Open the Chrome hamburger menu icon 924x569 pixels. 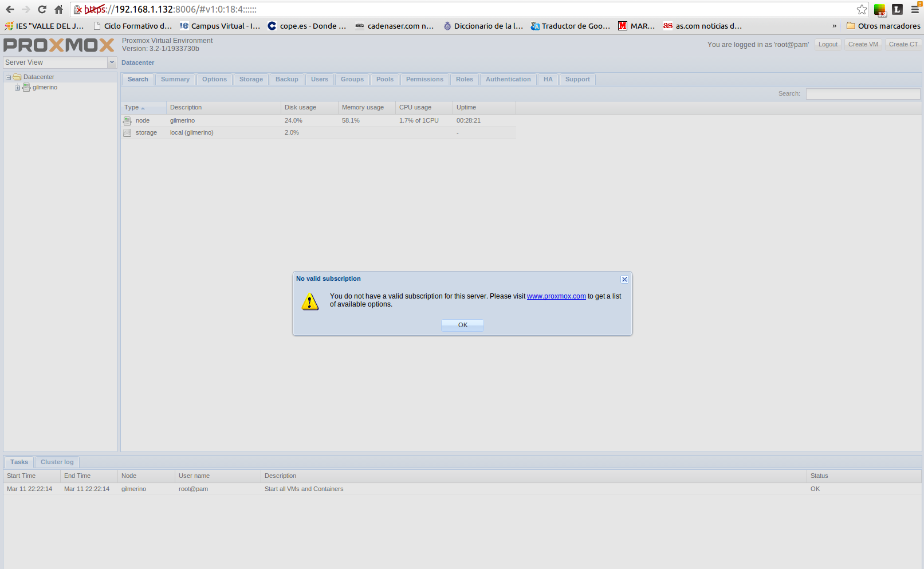pos(915,9)
